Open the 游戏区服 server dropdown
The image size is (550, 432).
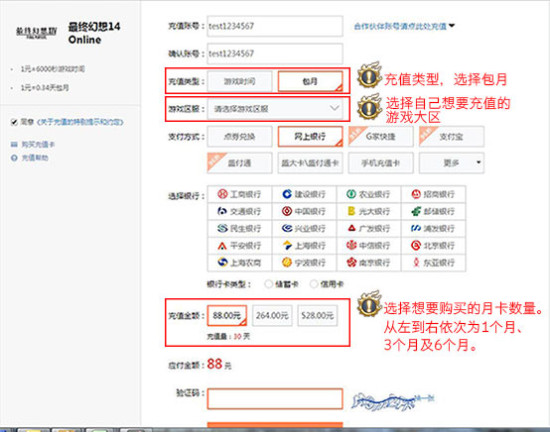click(x=275, y=109)
